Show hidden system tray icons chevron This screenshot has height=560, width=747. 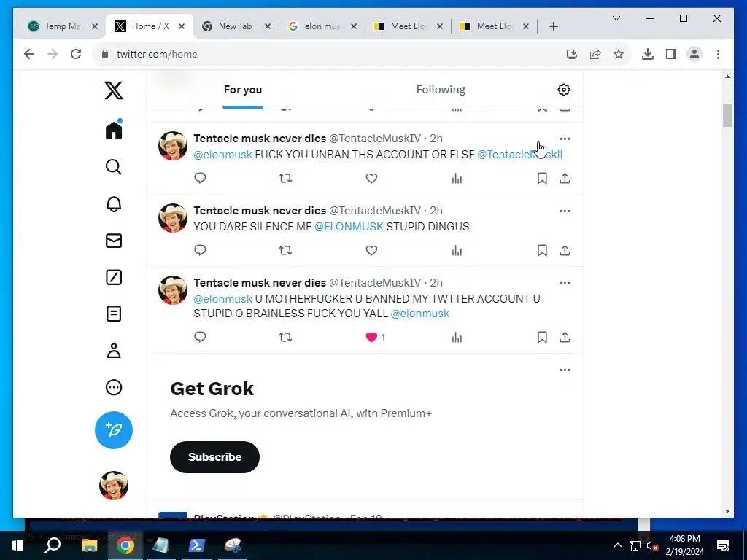[617, 545]
